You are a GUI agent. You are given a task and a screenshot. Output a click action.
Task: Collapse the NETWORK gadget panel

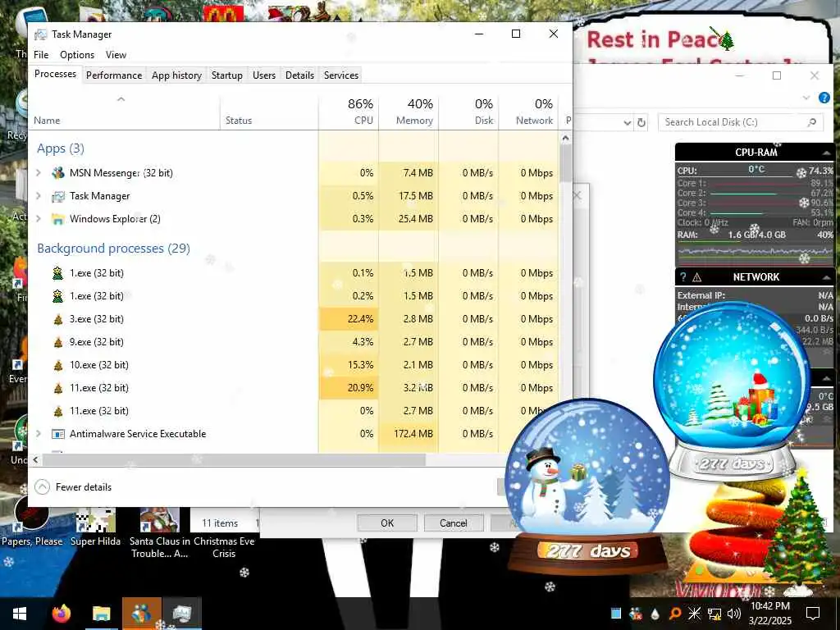(x=826, y=277)
